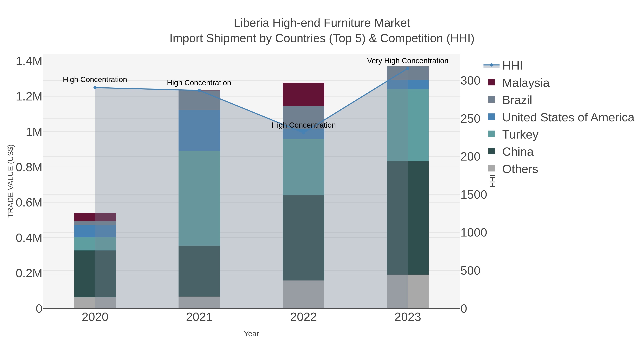Click the 0.6M y-axis tick label
Screen dimensions: 644x362
tap(29, 203)
